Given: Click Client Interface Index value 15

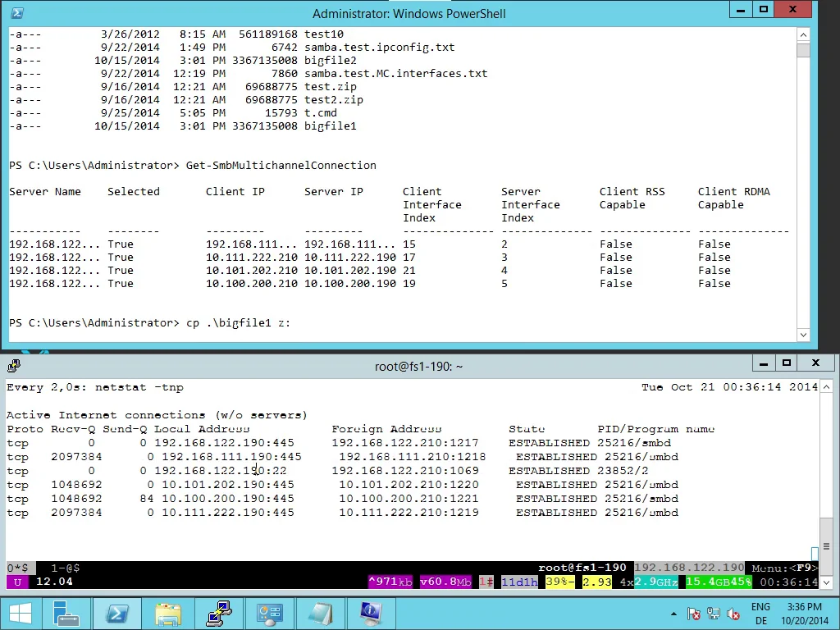Looking at the screenshot, I should click(x=409, y=244).
